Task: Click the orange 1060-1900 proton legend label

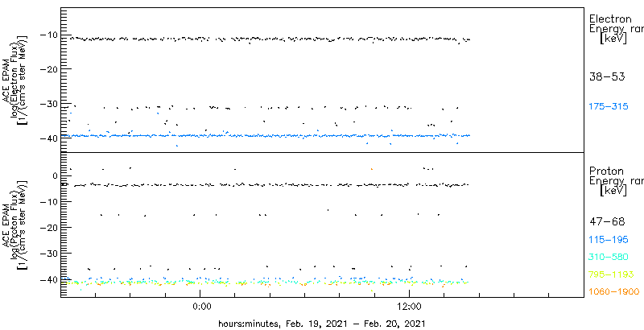Action: (x=614, y=291)
